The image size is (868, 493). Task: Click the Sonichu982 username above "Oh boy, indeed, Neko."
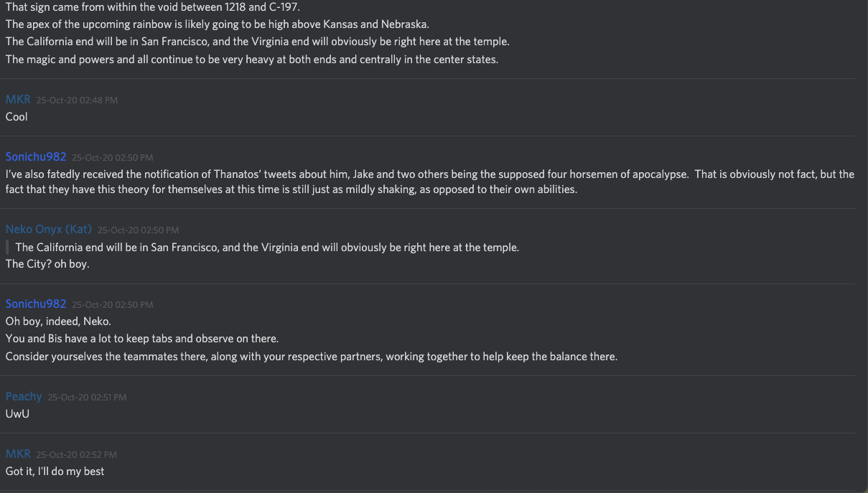coord(36,304)
